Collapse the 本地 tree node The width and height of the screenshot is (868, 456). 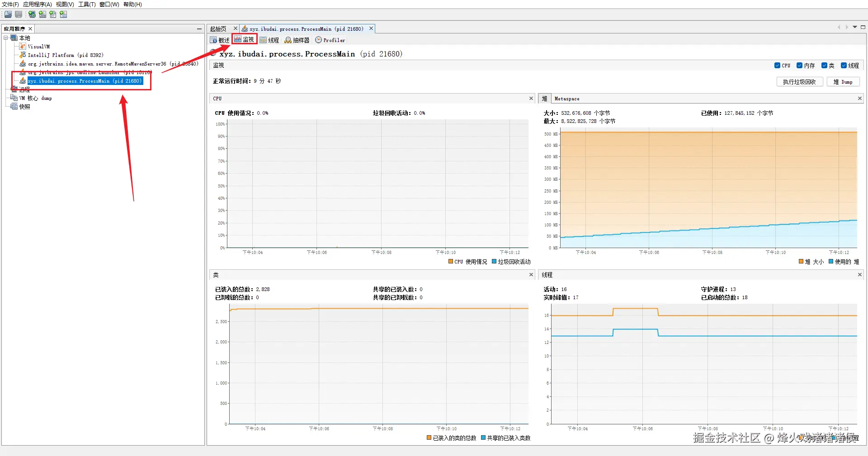coord(6,38)
